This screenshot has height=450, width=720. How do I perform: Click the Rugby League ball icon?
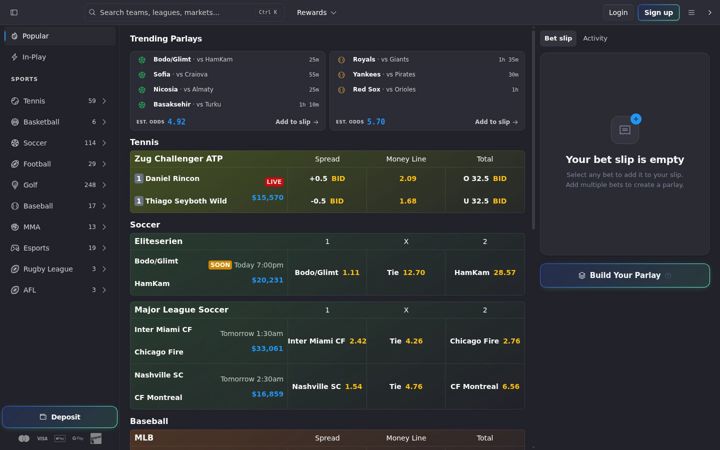coord(15,269)
